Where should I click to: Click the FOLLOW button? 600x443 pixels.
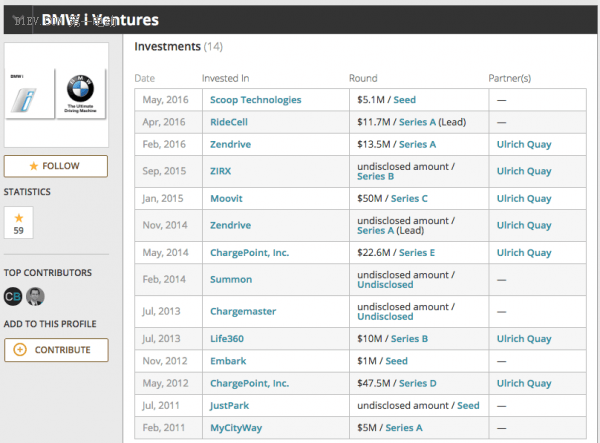(56, 166)
